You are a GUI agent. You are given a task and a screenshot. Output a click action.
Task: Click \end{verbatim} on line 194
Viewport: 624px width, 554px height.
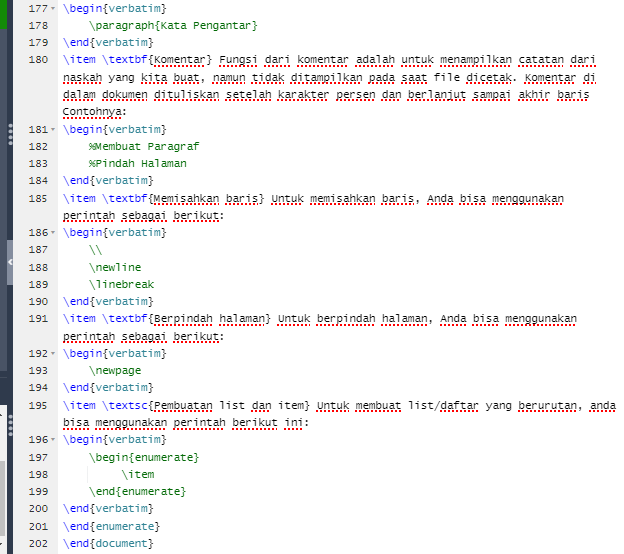point(108,388)
